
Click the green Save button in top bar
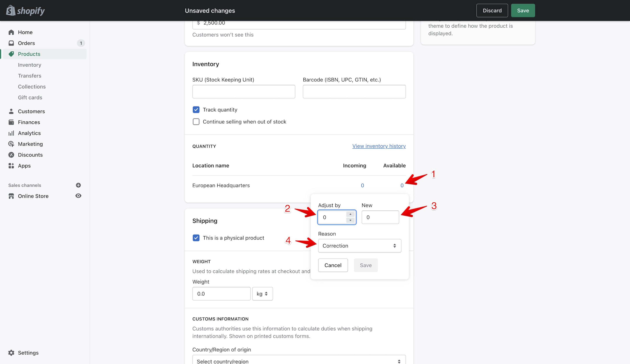523,10
